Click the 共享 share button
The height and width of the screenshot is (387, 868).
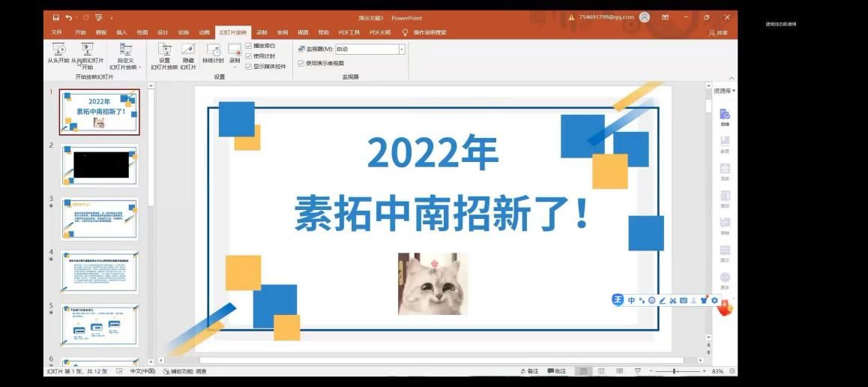(717, 32)
